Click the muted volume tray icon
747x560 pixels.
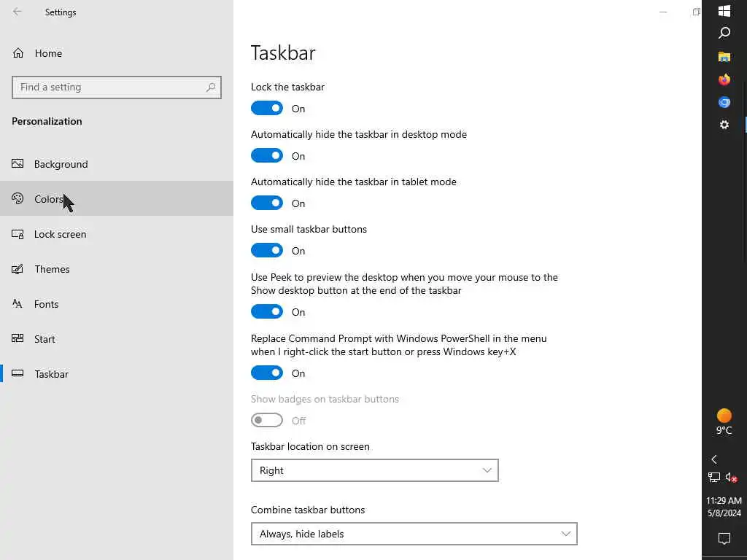tap(732, 478)
